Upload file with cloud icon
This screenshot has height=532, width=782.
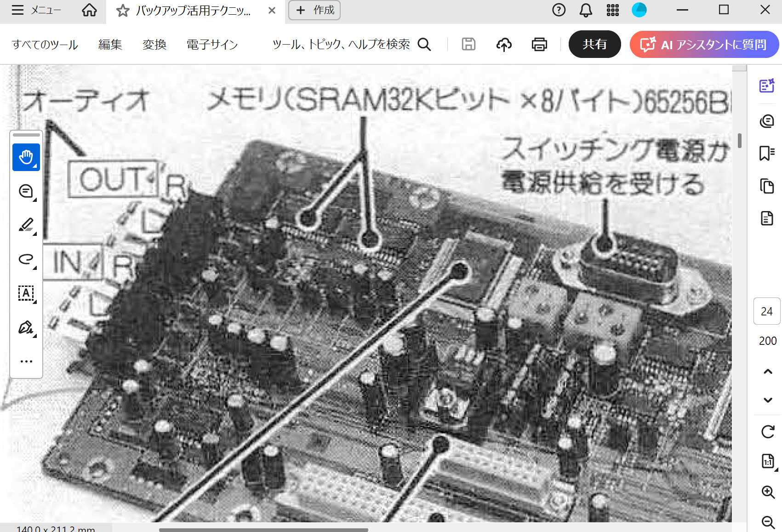coord(504,45)
